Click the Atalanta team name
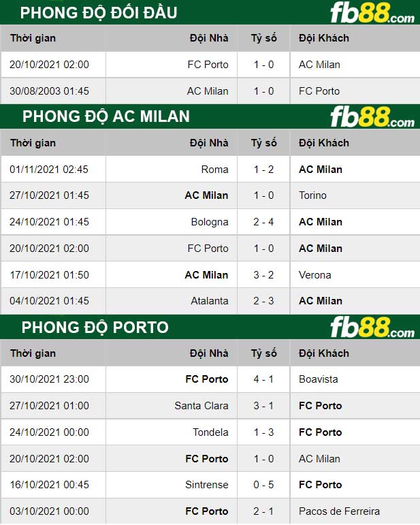Viewport: 420px width, 525px height. point(210,301)
